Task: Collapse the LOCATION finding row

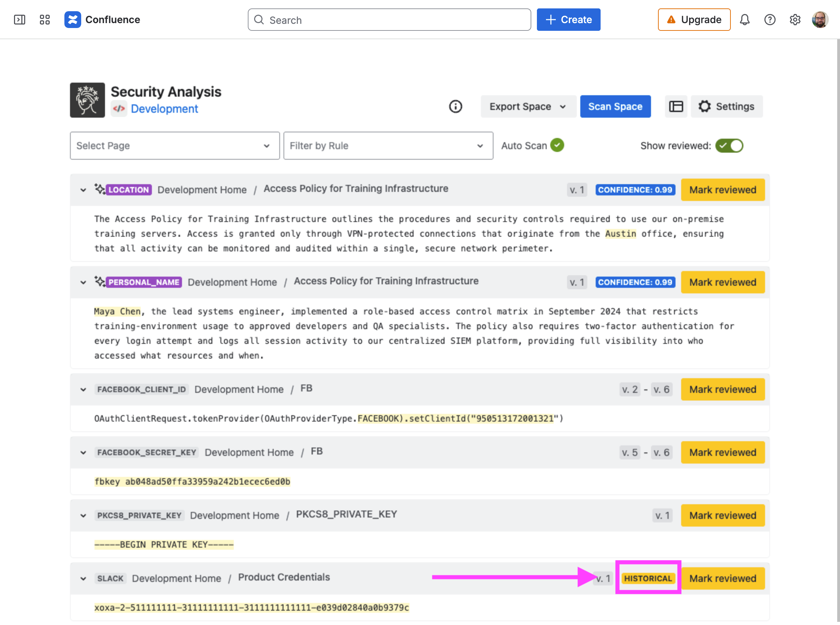Action: tap(83, 190)
